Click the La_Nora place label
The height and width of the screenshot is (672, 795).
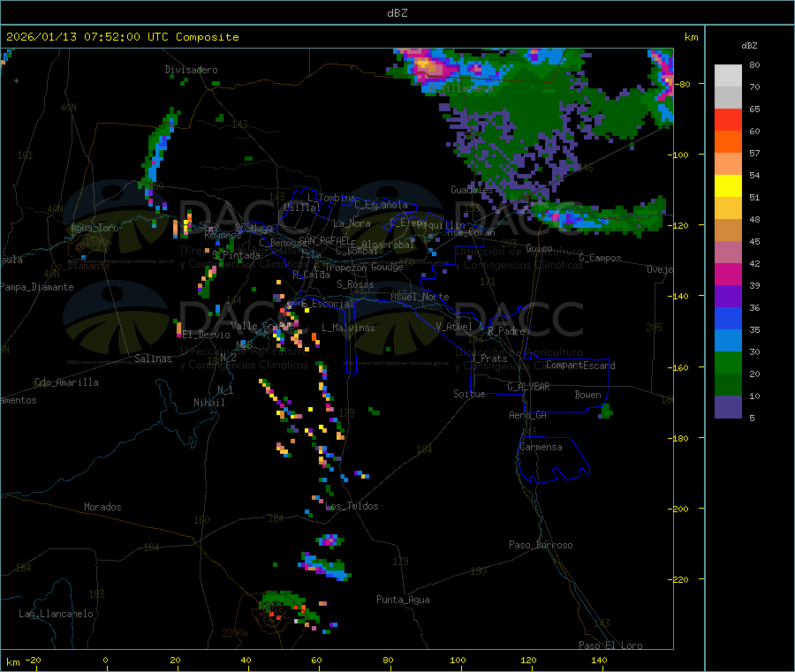[x=352, y=223]
